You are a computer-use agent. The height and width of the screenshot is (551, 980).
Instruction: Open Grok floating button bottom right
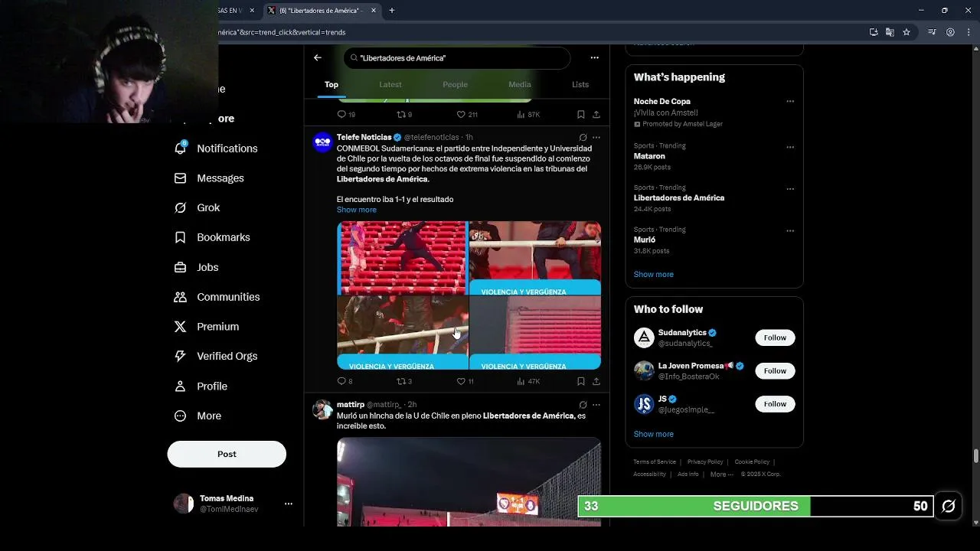pos(949,506)
